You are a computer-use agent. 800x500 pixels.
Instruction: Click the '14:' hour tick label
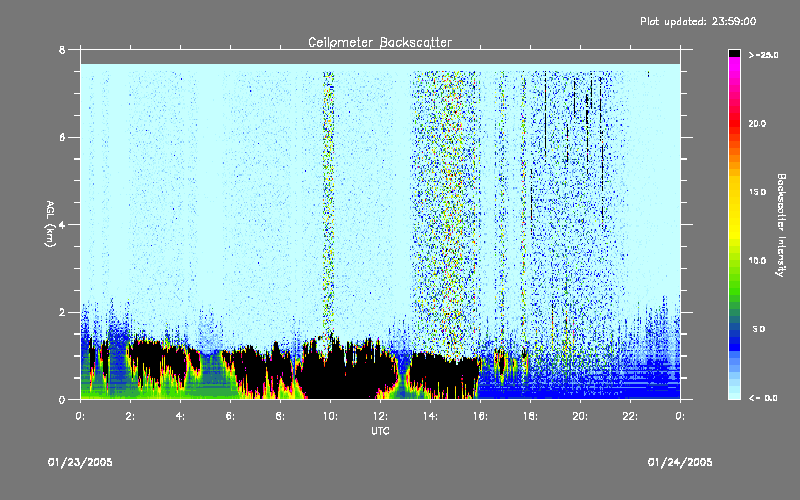[x=430, y=416]
